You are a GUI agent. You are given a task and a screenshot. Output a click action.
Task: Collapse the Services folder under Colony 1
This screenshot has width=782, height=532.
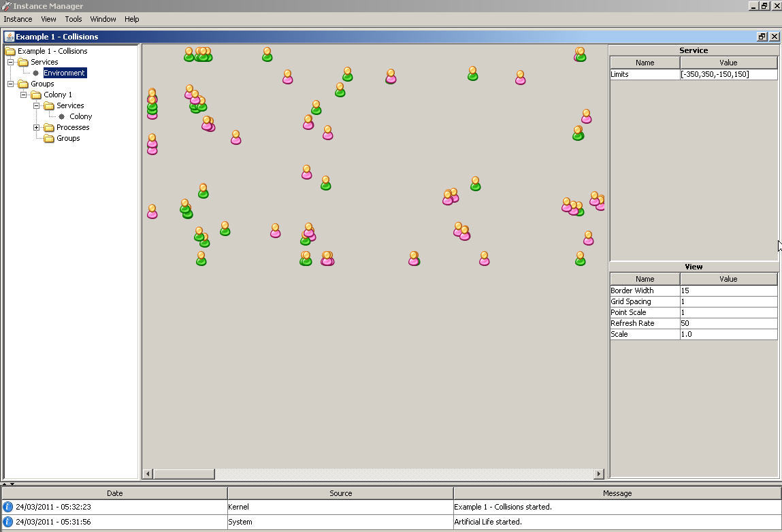(36, 105)
